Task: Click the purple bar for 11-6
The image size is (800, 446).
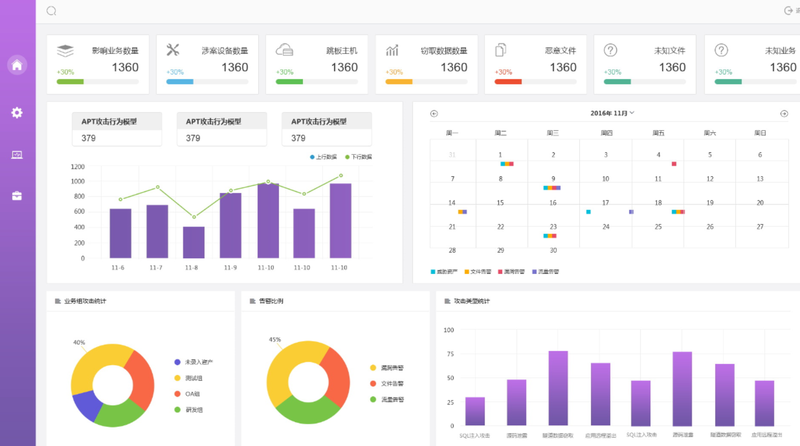Action: 120,233
